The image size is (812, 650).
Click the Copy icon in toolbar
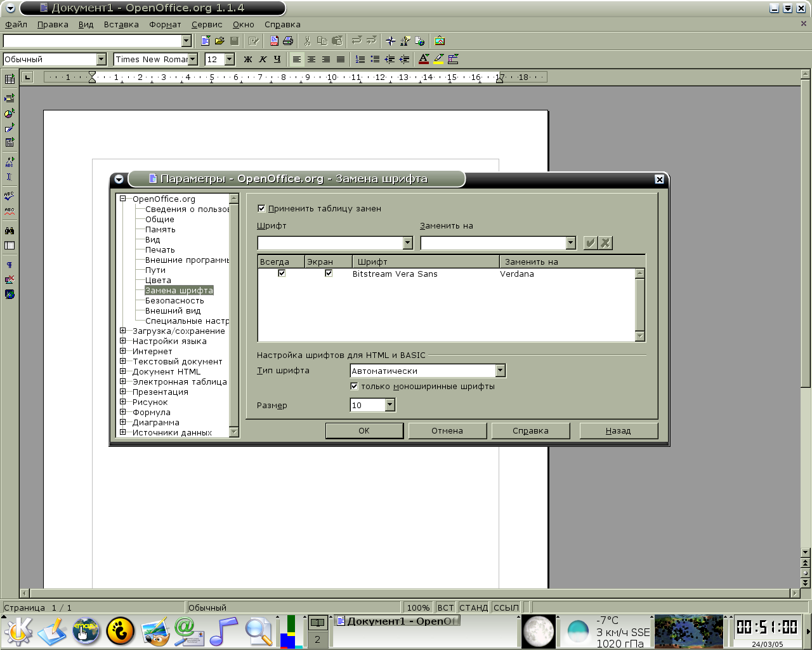click(x=322, y=41)
